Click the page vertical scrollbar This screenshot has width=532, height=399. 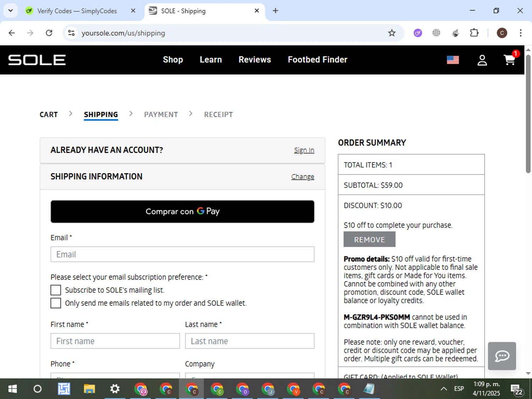tap(528, 113)
